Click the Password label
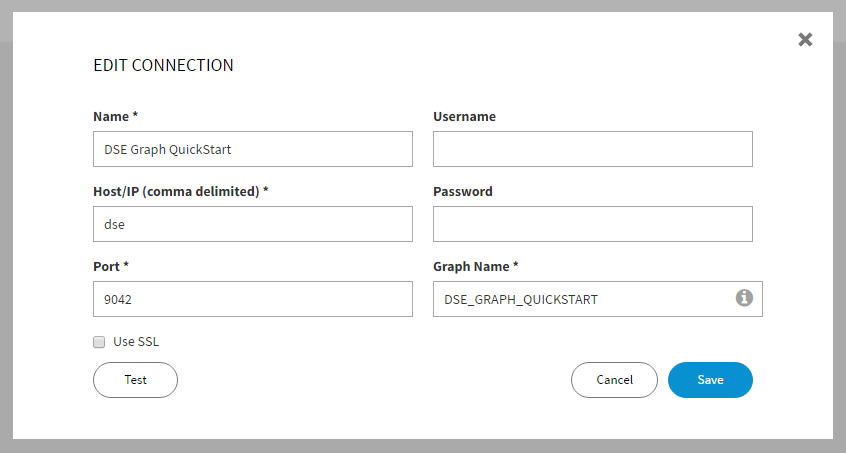This screenshot has height=453, width=846. click(x=463, y=191)
